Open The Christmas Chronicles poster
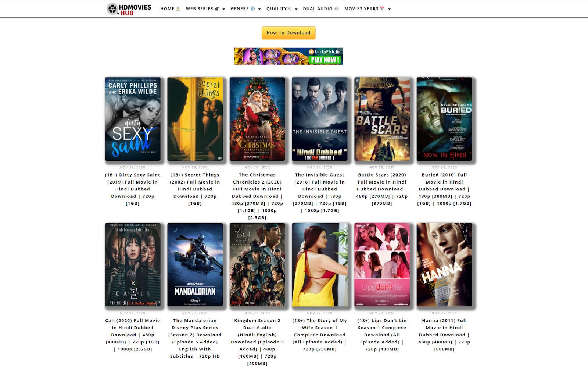This screenshot has height=367, width=588. click(x=257, y=119)
